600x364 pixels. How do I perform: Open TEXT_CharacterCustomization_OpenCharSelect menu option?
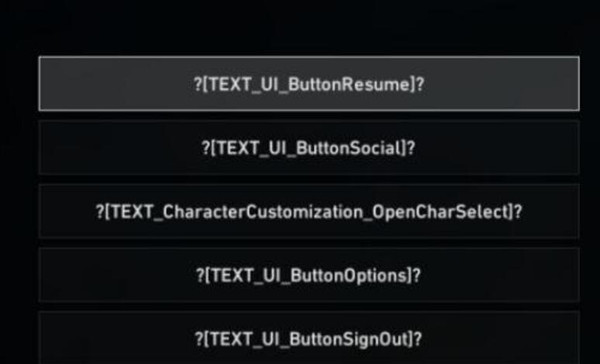coord(309,212)
